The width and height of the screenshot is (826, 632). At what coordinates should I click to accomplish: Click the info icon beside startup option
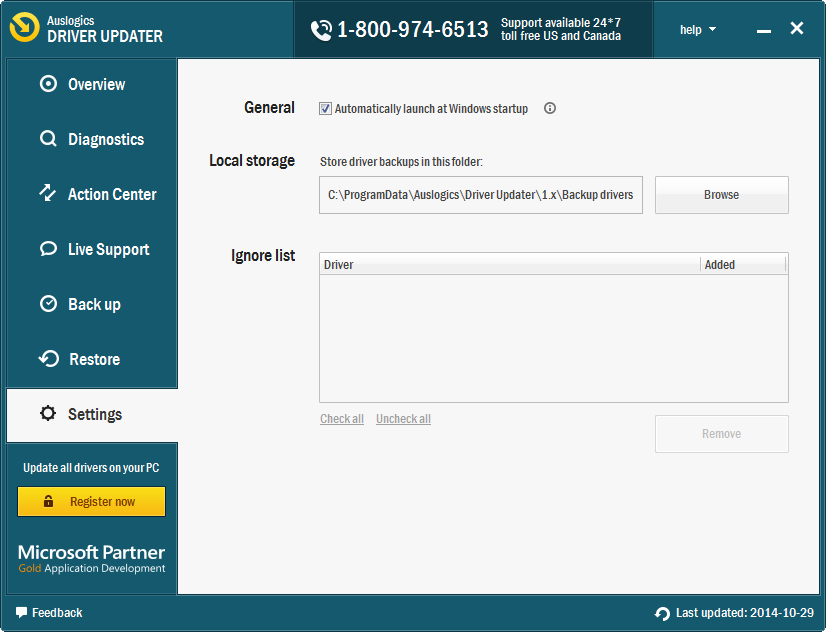point(550,108)
